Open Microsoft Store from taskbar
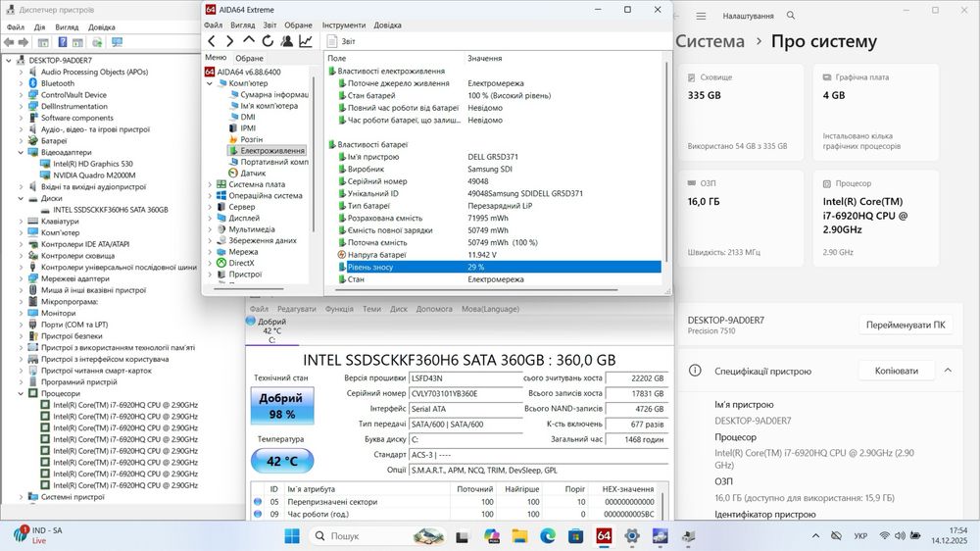Viewport: 980px width, 551px height. coord(575,536)
